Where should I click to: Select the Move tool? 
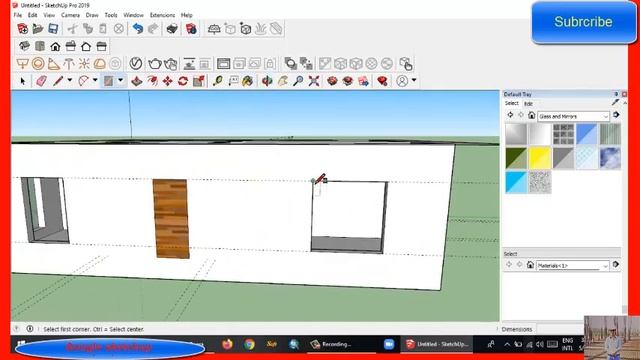click(167, 81)
